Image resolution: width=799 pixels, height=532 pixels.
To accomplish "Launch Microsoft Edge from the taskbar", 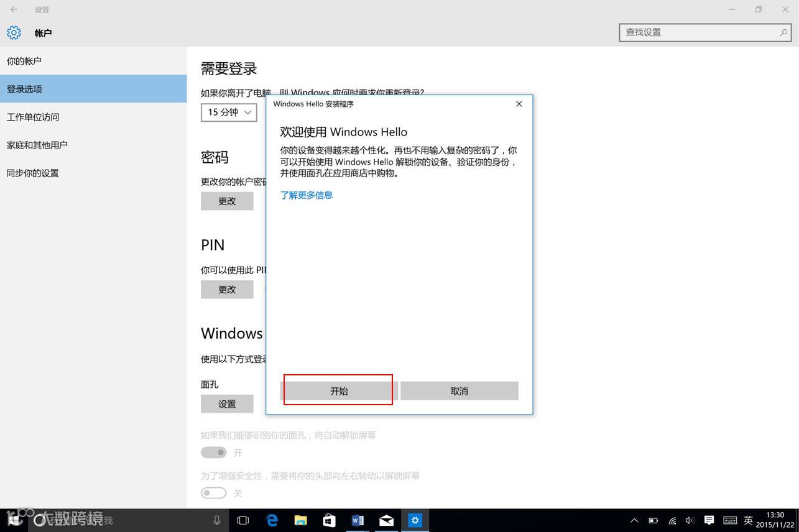I will point(272,520).
